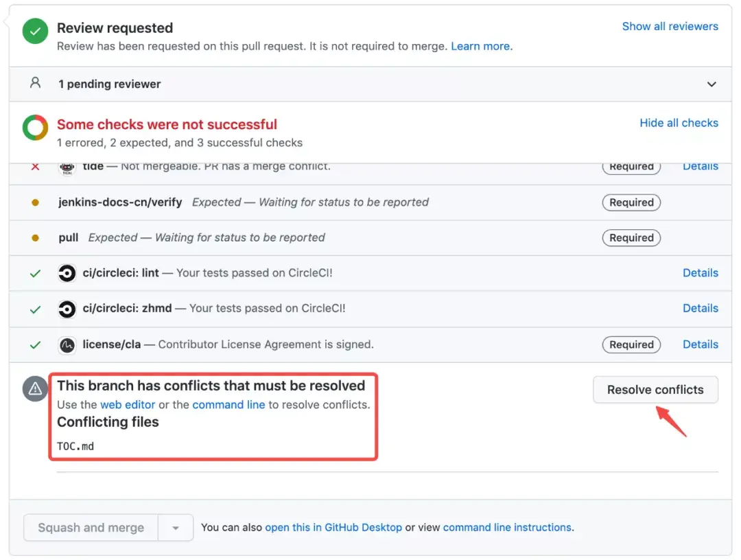Image resolution: width=741 pixels, height=560 pixels.
Task: Click the circular checks status icon
Action: [34, 127]
